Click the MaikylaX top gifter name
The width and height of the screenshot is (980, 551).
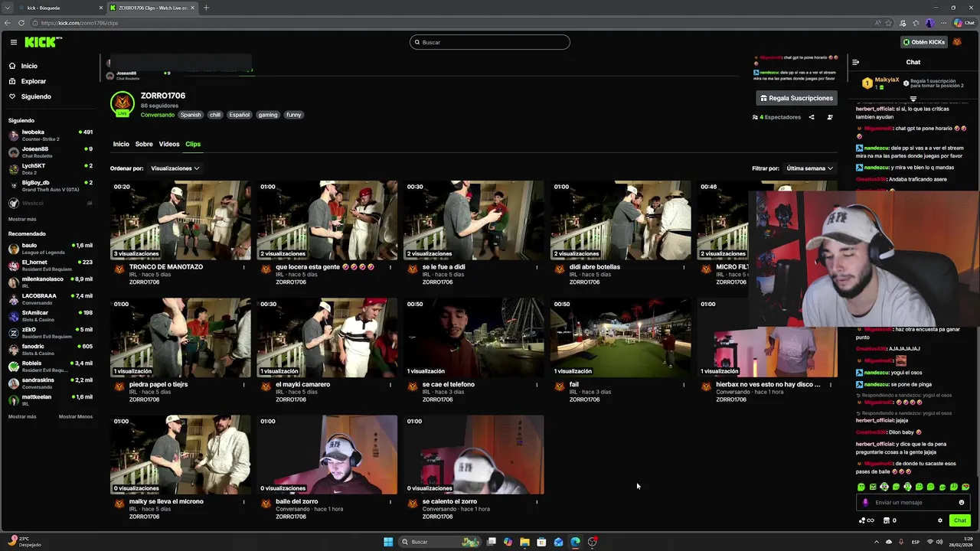887,80
